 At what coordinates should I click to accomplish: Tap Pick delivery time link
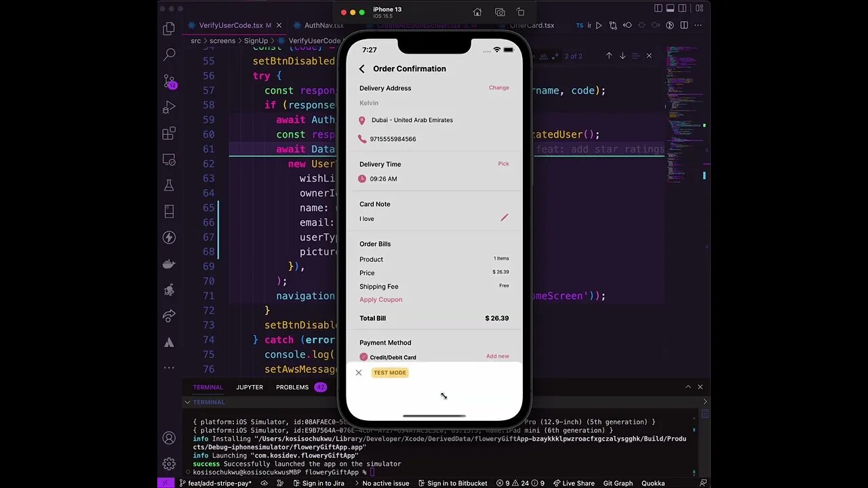(503, 163)
